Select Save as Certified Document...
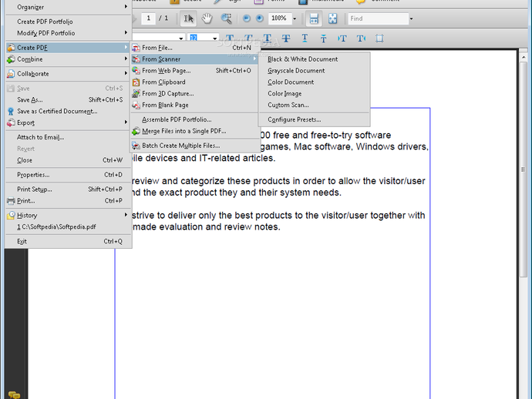This screenshot has height=399, width=532. (x=68, y=111)
